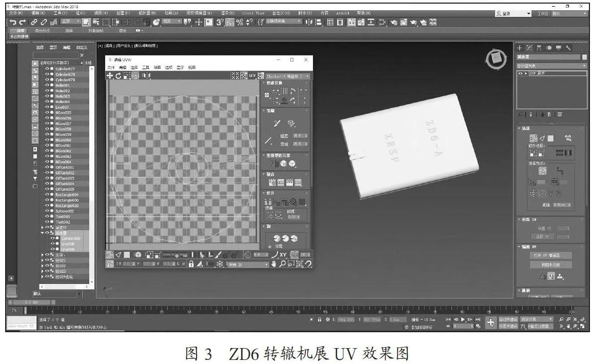Activate the Select and Rotate tool

coord(136,22)
